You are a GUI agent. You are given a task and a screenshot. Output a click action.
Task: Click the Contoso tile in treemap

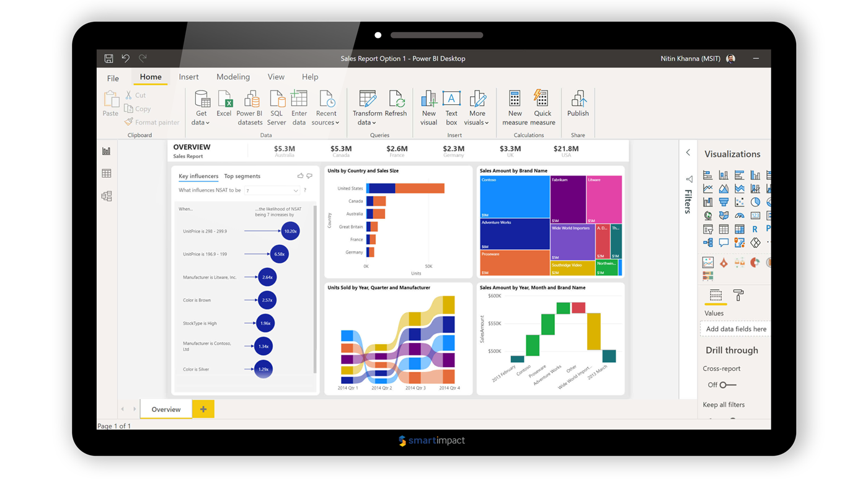(515, 197)
